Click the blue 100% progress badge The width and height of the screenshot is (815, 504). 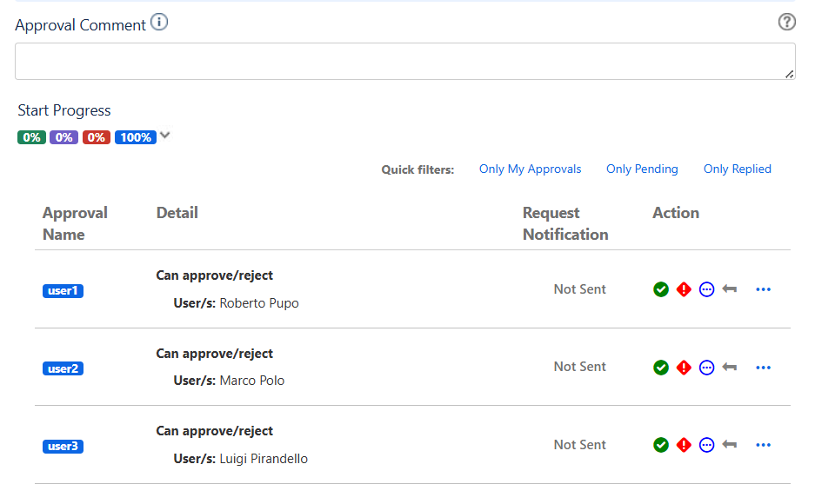(135, 137)
